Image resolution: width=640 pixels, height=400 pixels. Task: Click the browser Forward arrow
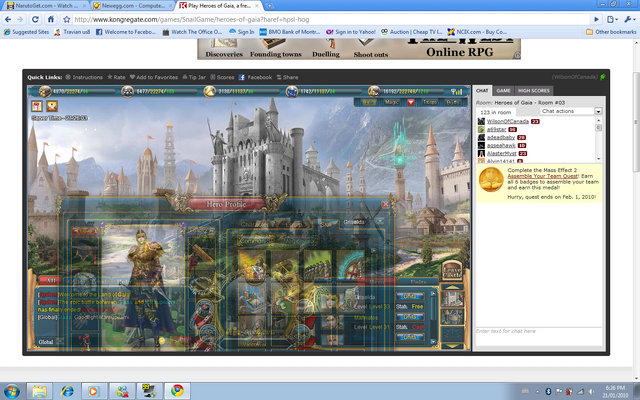point(20,19)
